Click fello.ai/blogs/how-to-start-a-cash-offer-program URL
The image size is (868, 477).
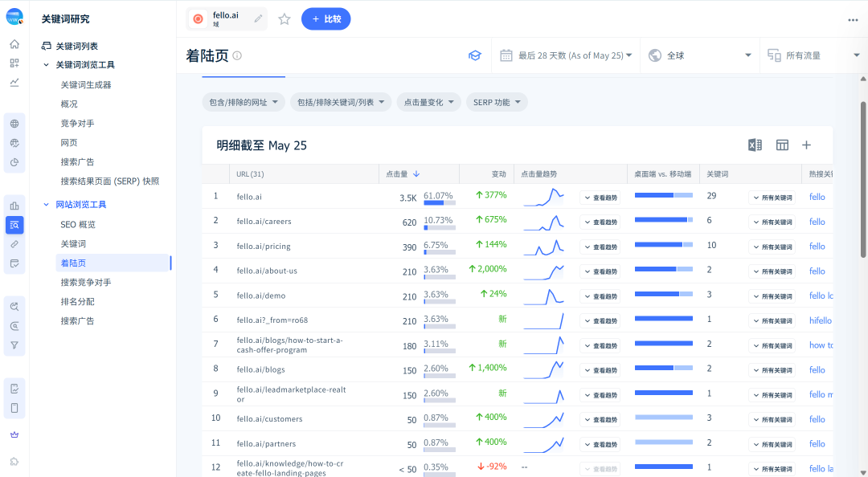tap(289, 344)
